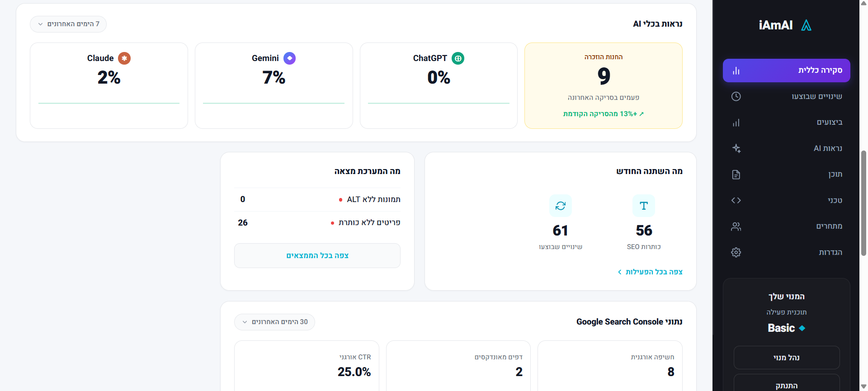Click חשיפה אורגנית value 8
This screenshot has height=391, width=868.
tap(671, 372)
